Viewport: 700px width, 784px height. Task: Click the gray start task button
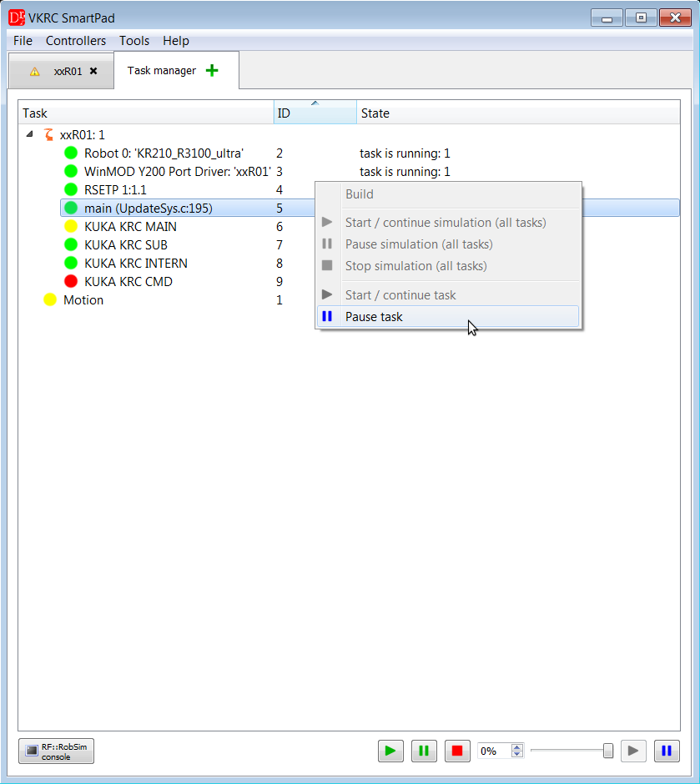[x=633, y=751]
